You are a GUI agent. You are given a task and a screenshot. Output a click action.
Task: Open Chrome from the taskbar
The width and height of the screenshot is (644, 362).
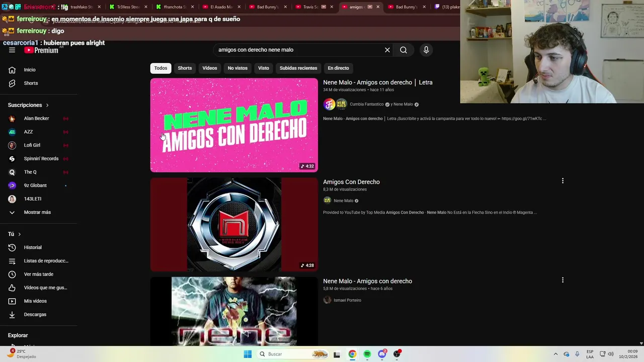pyautogui.click(x=352, y=354)
